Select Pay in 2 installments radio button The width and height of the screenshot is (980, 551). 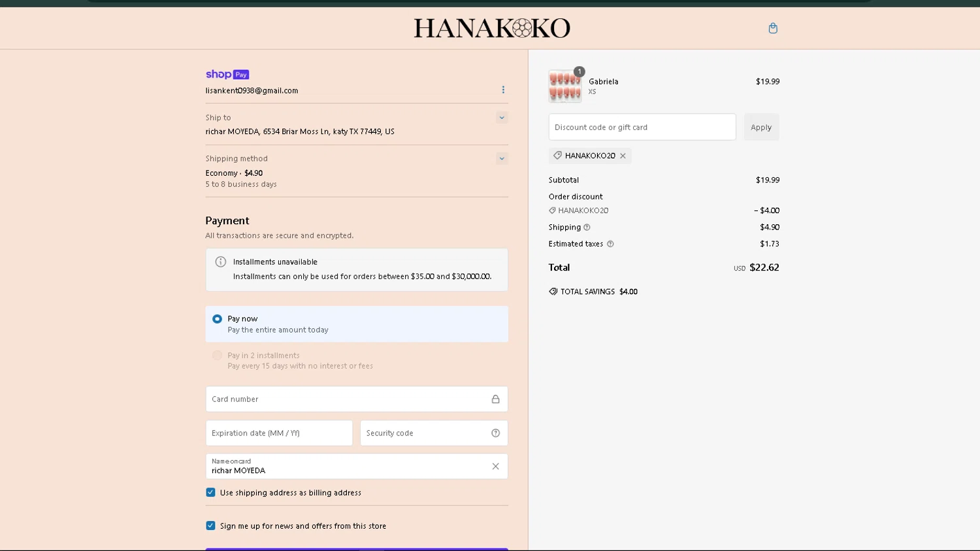(217, 356)
